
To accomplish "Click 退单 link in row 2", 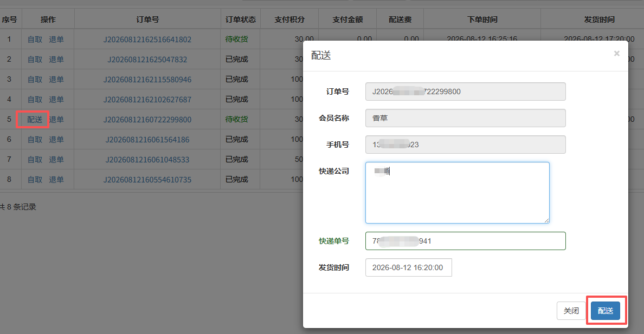I will pyautogui.click(x=56, y=60).
